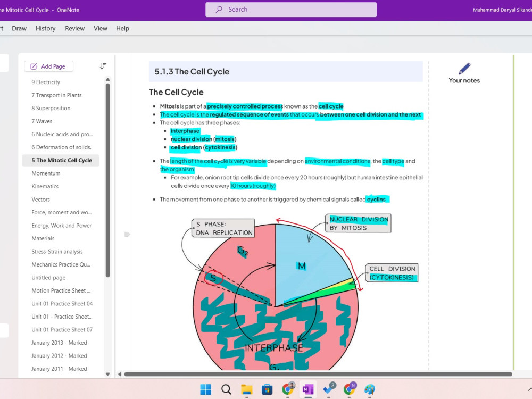
Task: Click the Search box
Action: tap(291, 10)
